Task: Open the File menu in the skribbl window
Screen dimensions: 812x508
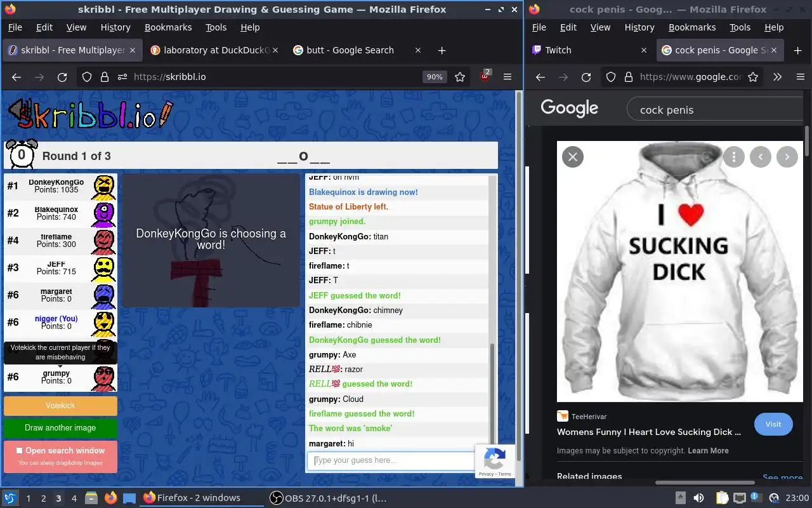Action: coord(15,27)
